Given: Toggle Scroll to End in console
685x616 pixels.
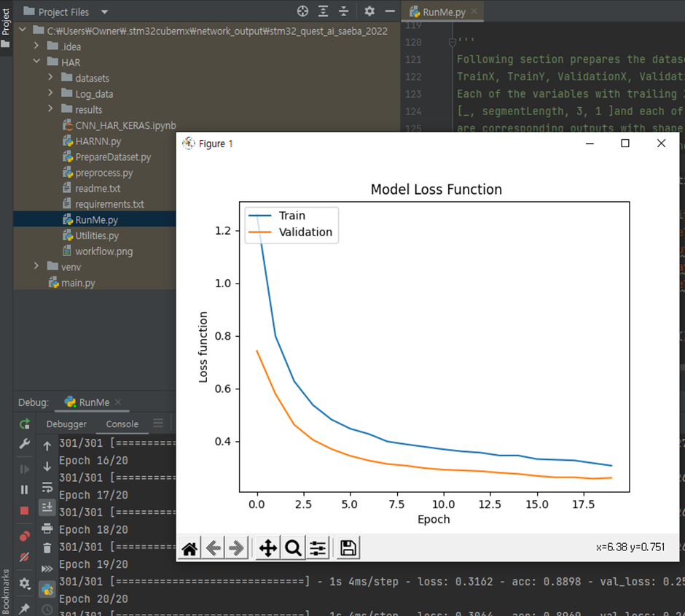Looking at the screenshot, I should 47,507.
